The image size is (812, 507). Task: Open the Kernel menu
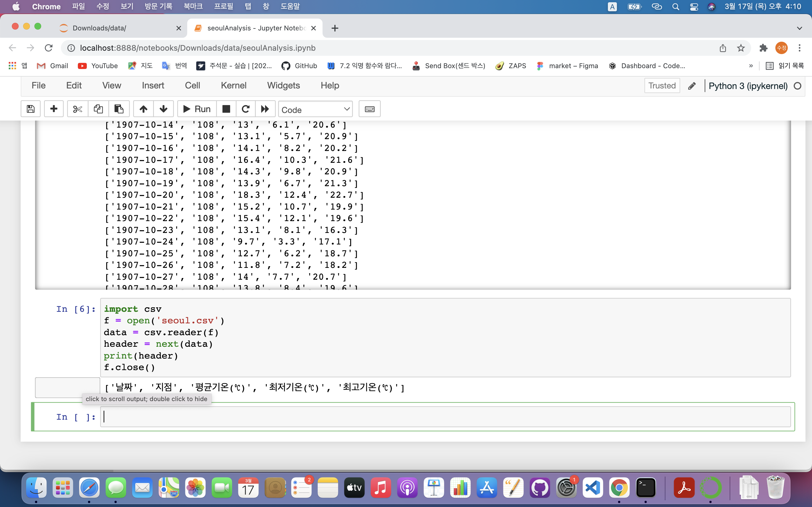[x=233, y=86]
